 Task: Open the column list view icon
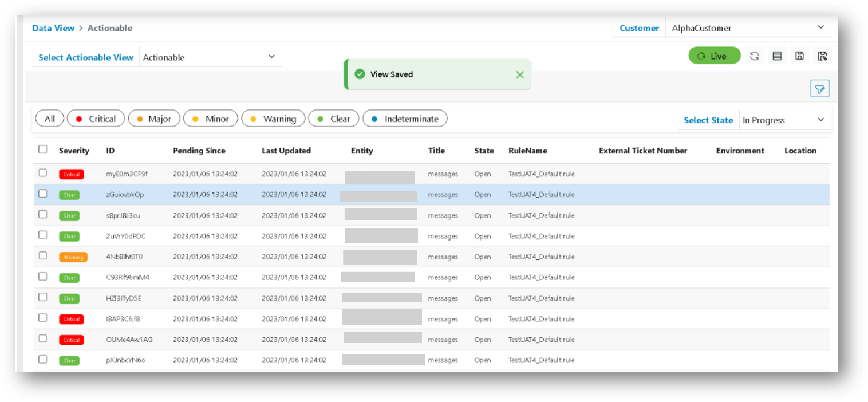(x=777, y=56)
